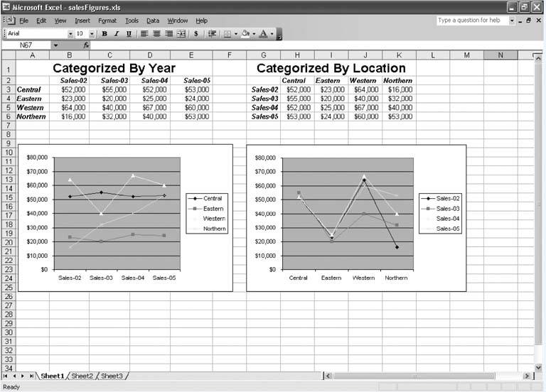
Task: Open Format menu
Action: click(x=107, y=21)
